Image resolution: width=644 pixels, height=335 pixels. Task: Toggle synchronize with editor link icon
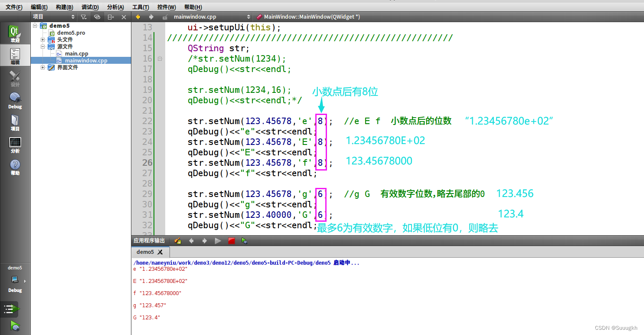[97, 17]
